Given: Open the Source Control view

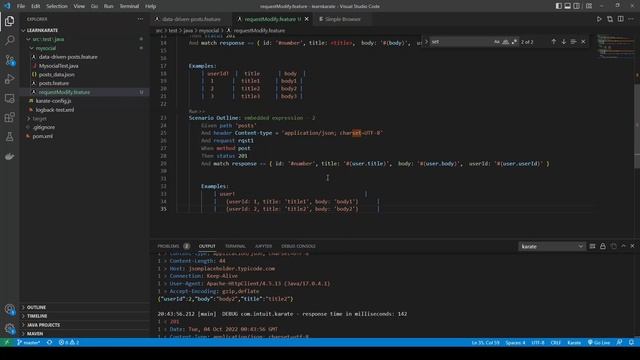Looking at the screenshot, I should [x=9, y=60].
